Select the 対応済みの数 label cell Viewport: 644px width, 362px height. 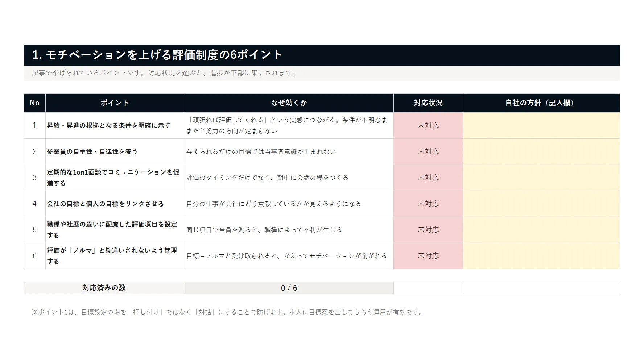pyautogui.click(x=104, y=288)
